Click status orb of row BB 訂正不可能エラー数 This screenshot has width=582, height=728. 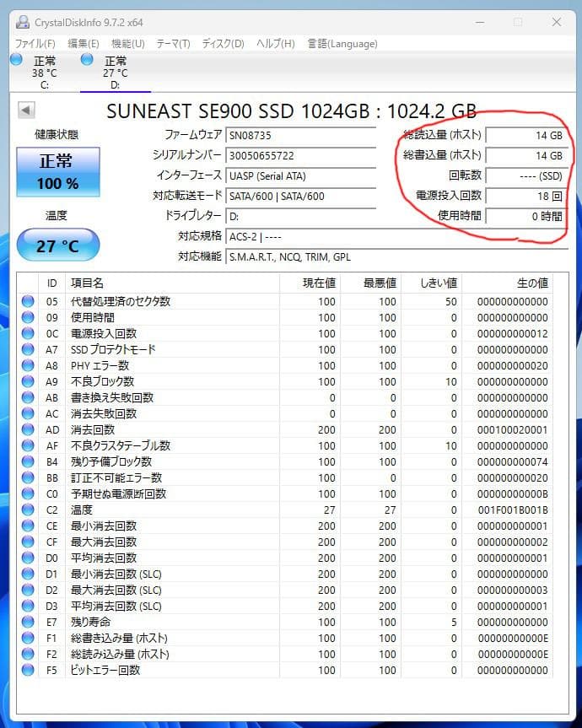tap(28, 477)
